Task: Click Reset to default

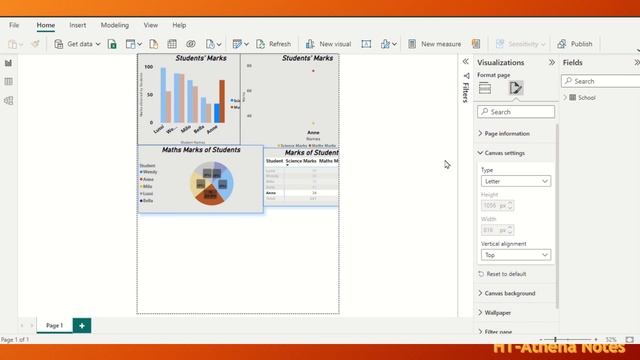Action: (502, 274)
